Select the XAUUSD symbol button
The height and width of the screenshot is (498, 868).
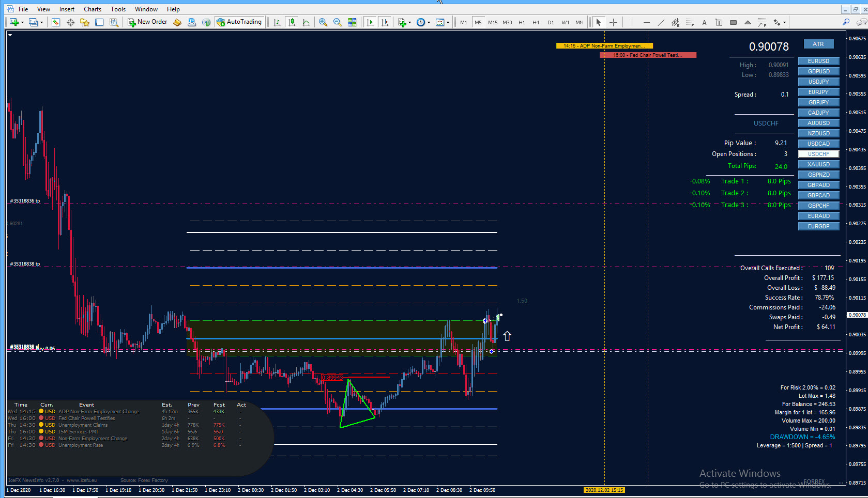[x=818, y=164]
